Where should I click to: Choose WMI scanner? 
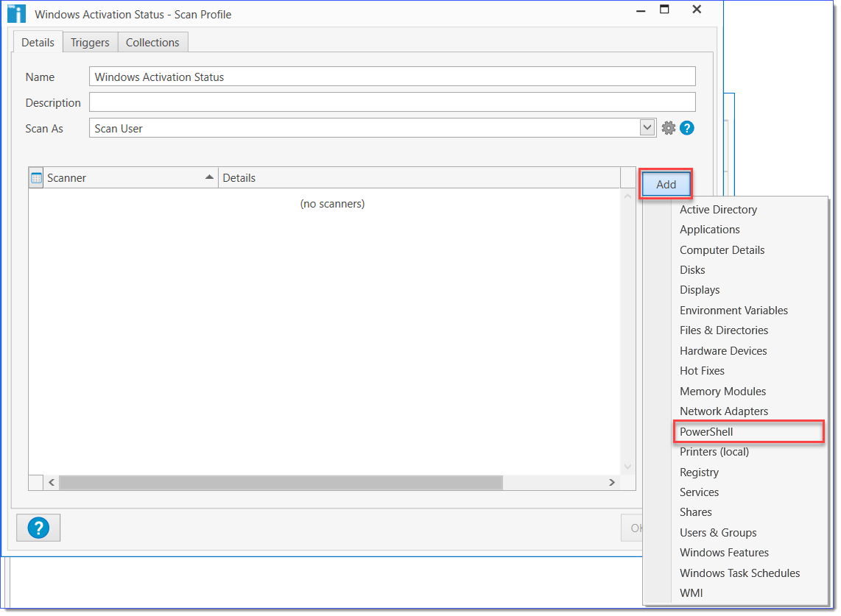(691, 593)
